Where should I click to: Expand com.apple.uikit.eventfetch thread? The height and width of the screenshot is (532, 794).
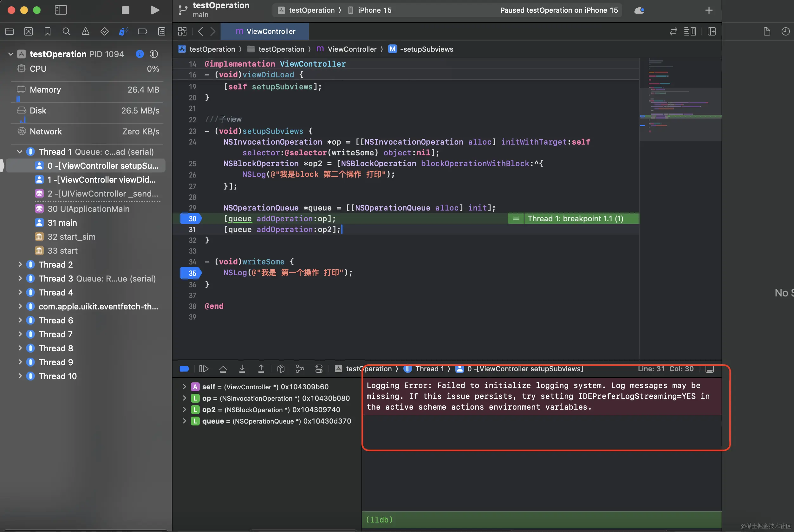click(x=20, y=306)
